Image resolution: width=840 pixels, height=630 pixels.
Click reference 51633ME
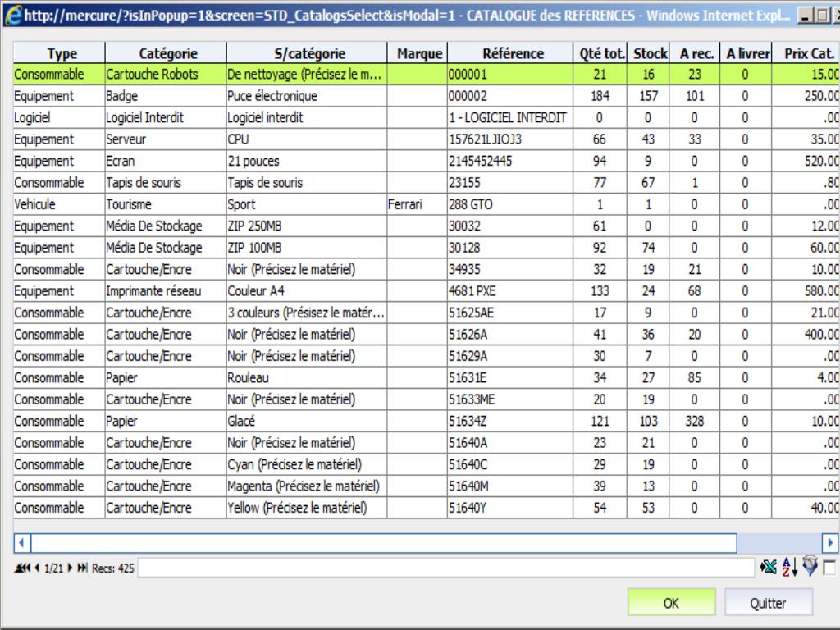[510, 399]
